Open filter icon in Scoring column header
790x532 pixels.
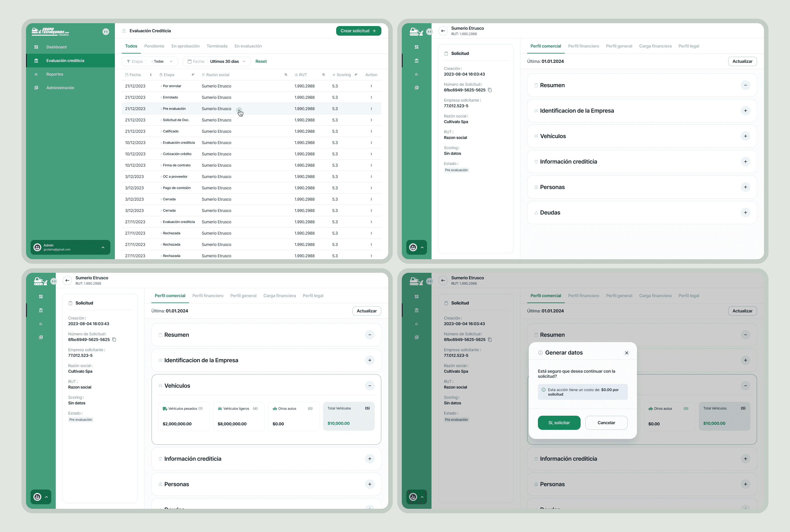tap(356, 75)
